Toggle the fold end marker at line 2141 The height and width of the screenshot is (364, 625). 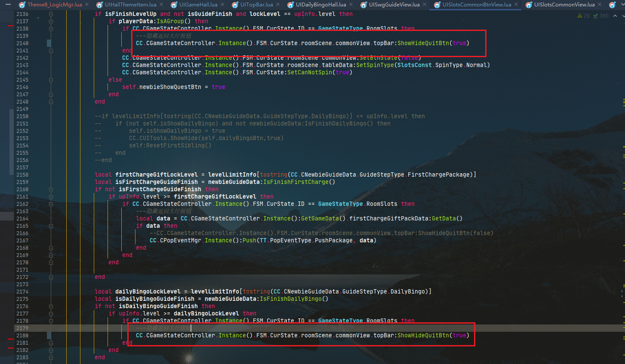pos(51,51)
